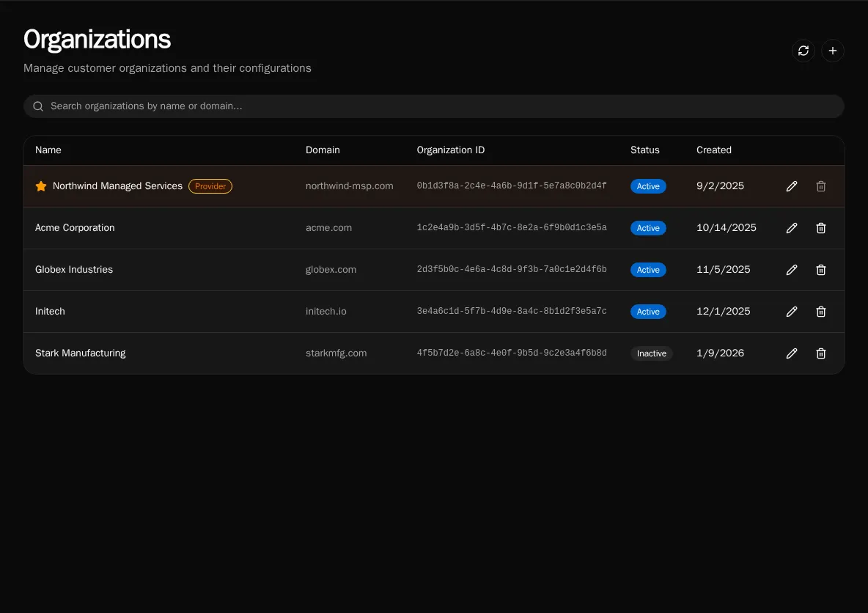
Task: Delete Stark Manufacturing with trash icon
Action: [821, 353]
